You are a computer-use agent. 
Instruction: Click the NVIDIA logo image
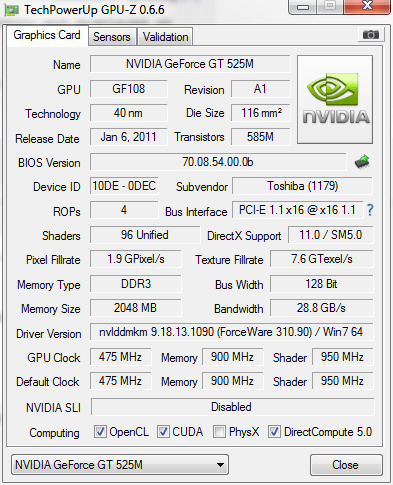(x=335, y=100)
